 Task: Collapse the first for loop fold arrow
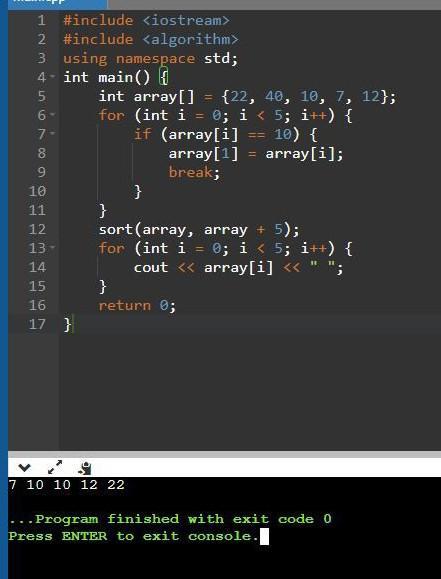(x=53, y=114)
